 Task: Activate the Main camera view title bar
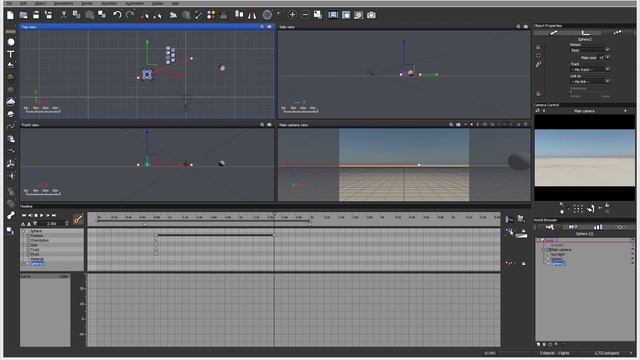tap(404, 125)
